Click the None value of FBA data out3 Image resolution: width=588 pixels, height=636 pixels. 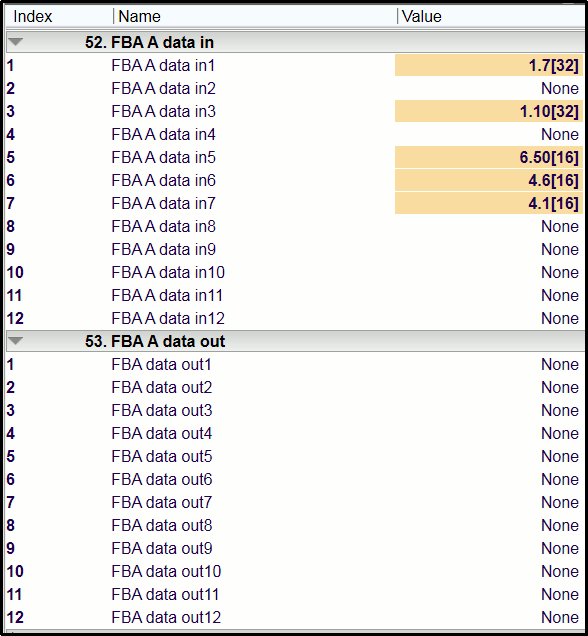point(560,410)
